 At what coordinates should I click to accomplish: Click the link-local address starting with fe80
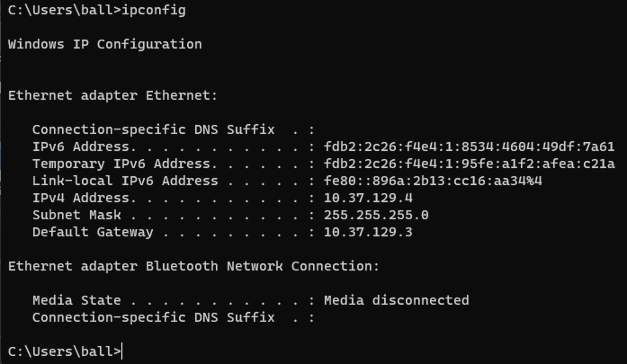coord(433,181)
